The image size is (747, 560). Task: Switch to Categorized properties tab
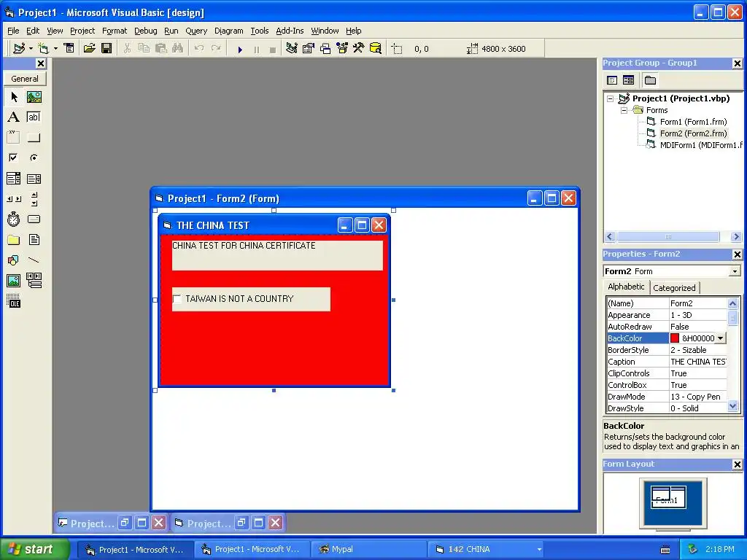[x=674, y=287]
